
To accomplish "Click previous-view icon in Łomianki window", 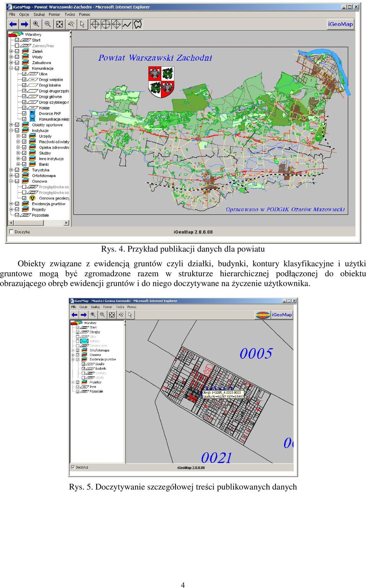I will [x=121, y=315].
